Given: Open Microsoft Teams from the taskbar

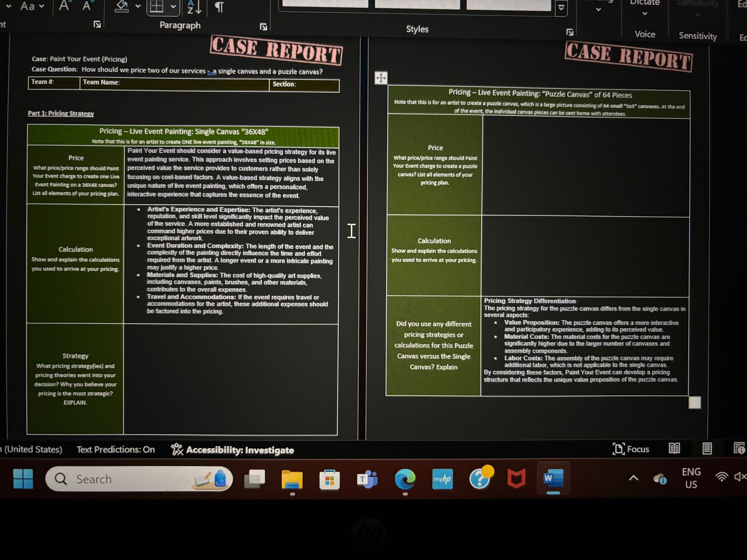Looking at the screenshot, I should (x=367, y=479).
